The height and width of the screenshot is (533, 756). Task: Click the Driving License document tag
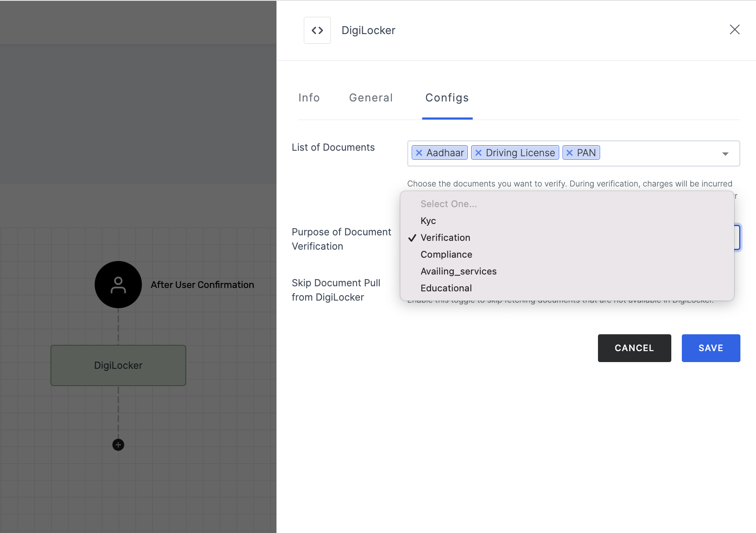tap(515, 153)
